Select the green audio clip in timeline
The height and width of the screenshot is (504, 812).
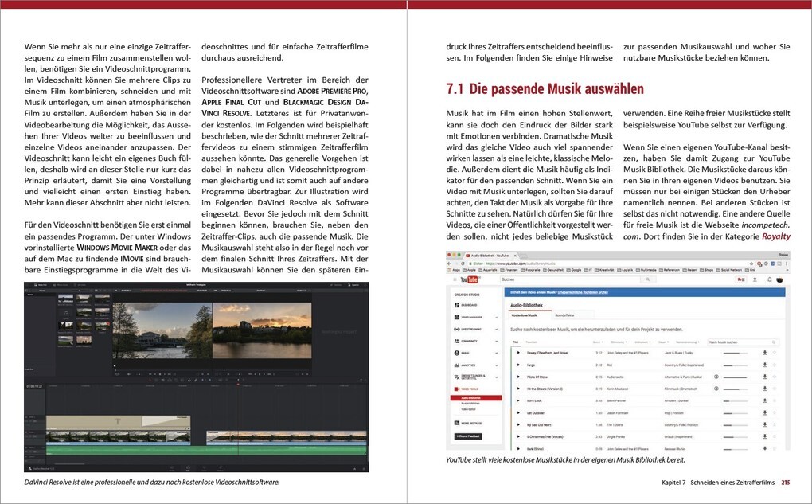coord(207,450)
